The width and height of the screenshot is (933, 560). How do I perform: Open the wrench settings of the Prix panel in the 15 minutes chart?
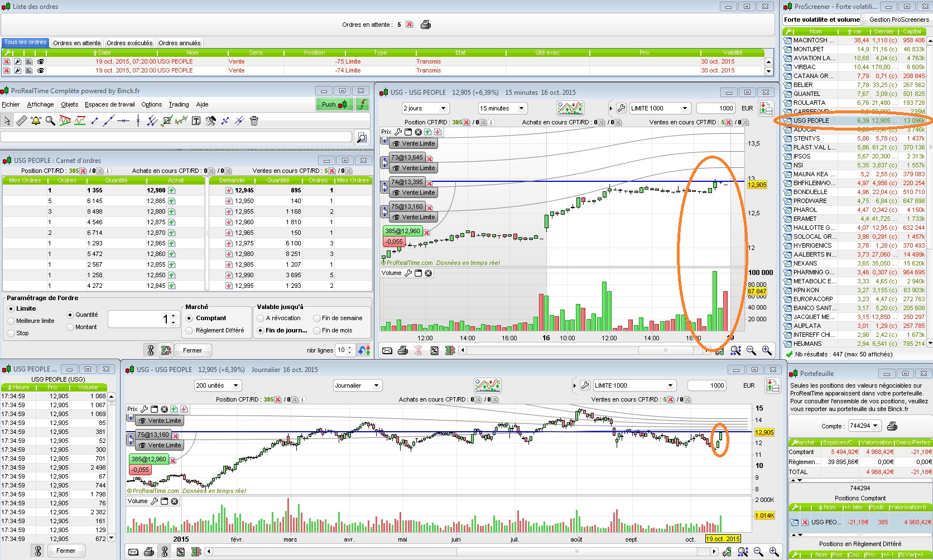coord(398,132)
